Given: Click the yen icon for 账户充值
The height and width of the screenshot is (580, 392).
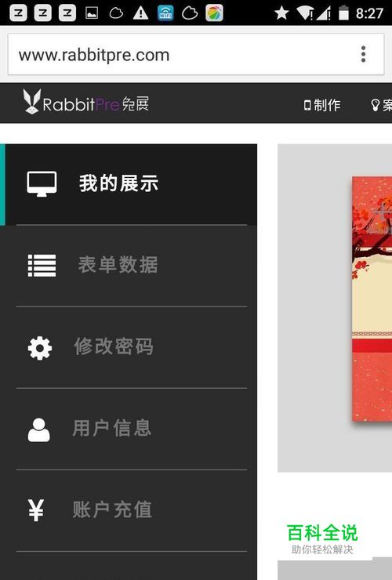Looking at the screenshot, I should [36, 510].
